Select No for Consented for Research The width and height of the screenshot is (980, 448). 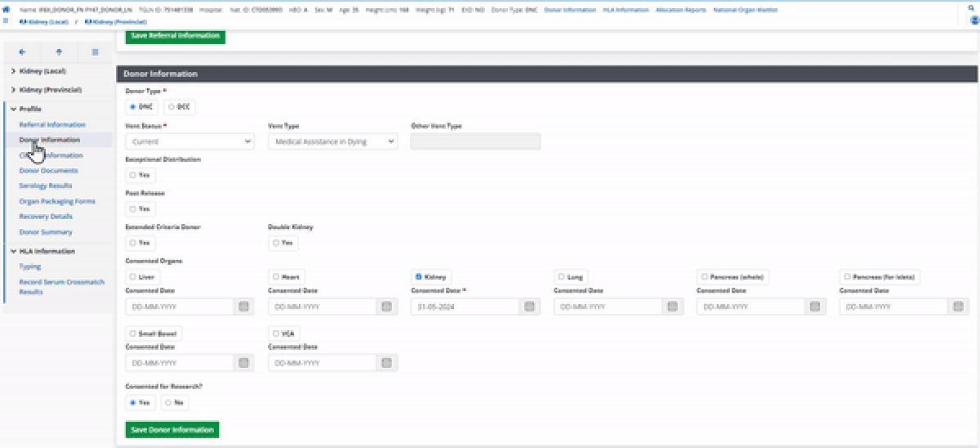(168, 402)
